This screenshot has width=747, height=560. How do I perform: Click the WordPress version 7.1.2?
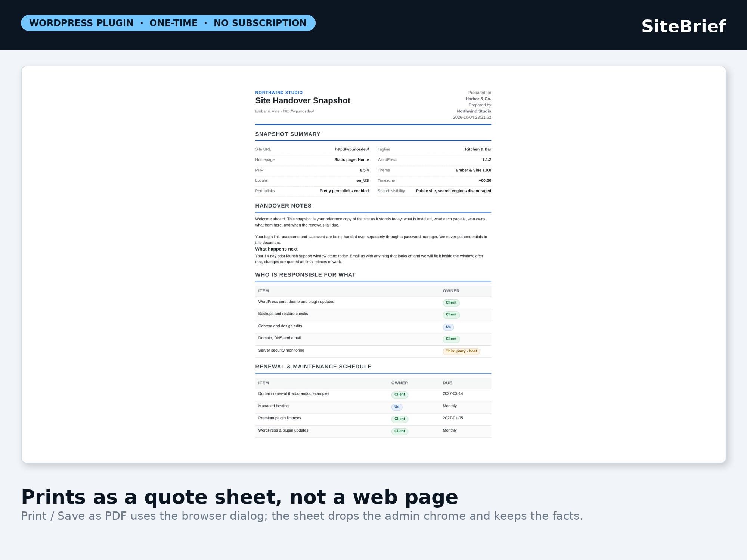pos(486,159)
